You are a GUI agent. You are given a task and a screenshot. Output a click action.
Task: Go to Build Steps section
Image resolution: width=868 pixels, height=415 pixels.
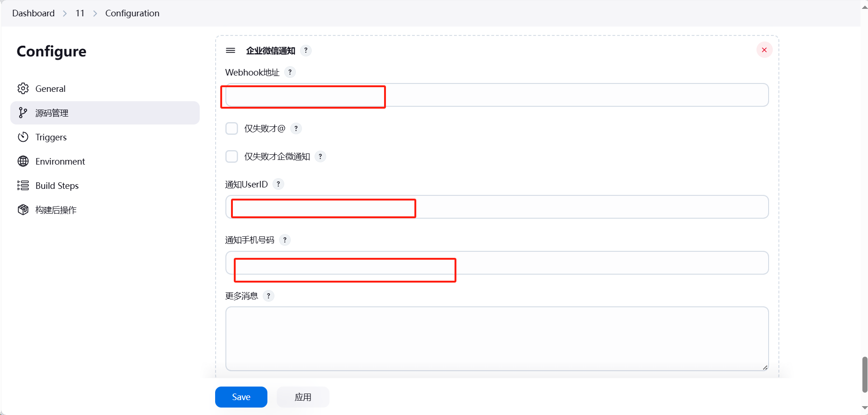105,186
